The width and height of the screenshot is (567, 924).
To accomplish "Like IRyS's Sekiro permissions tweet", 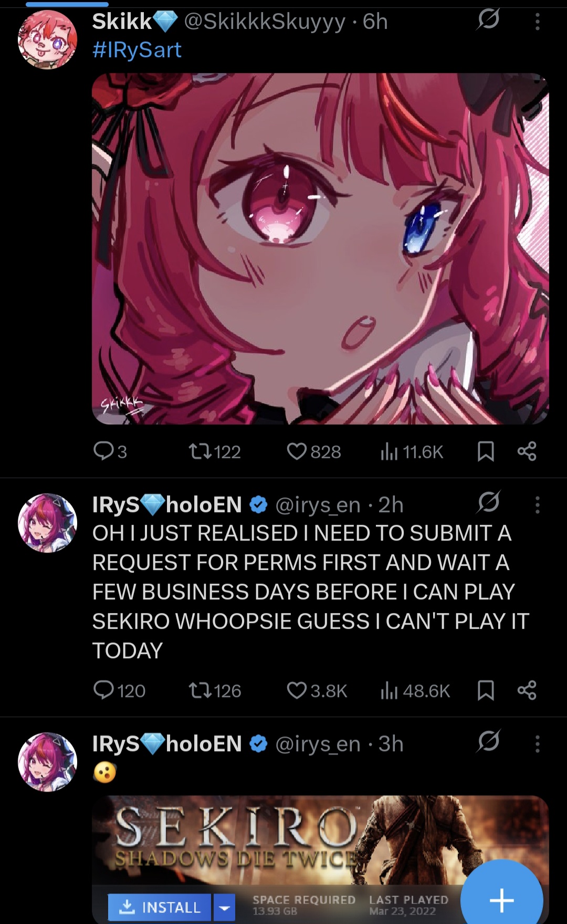I will 317,690.
